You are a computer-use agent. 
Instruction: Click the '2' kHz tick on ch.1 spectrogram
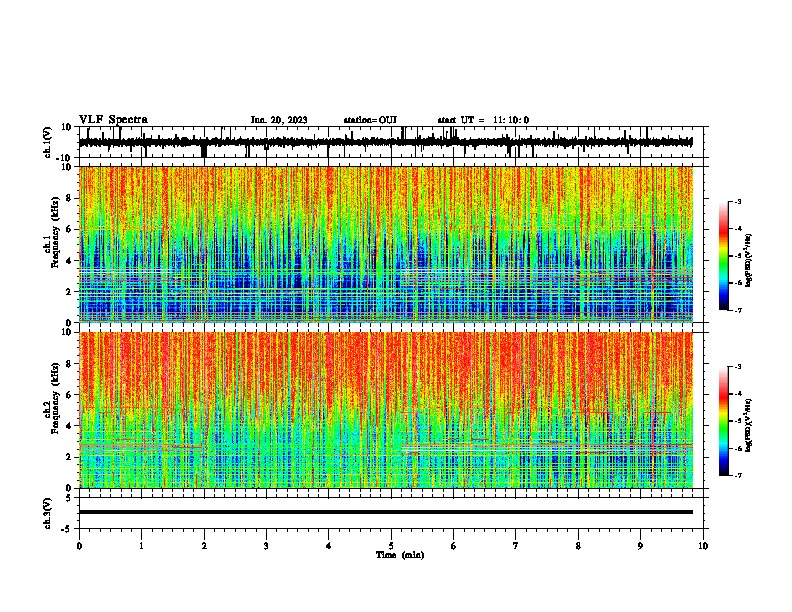click(x=70, y=292)
